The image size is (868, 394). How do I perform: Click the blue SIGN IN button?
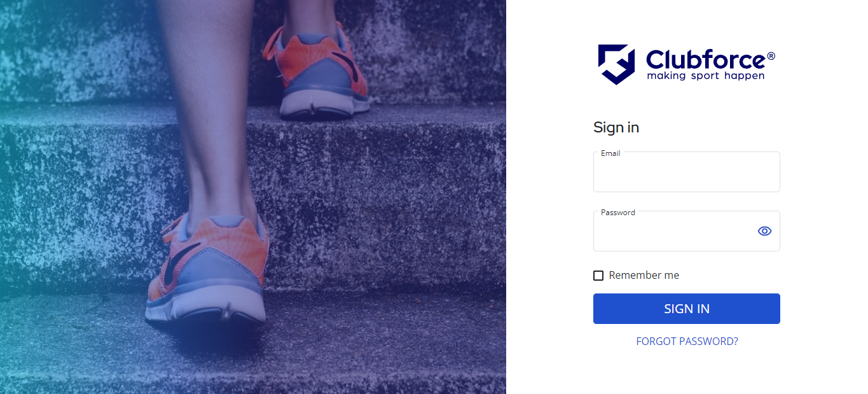(686, 309)
